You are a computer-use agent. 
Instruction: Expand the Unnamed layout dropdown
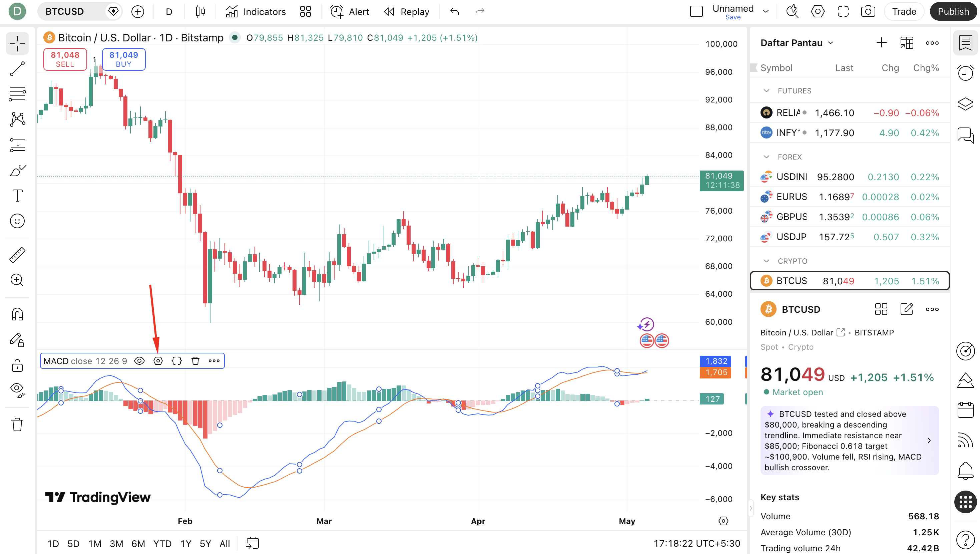(766, 11)
